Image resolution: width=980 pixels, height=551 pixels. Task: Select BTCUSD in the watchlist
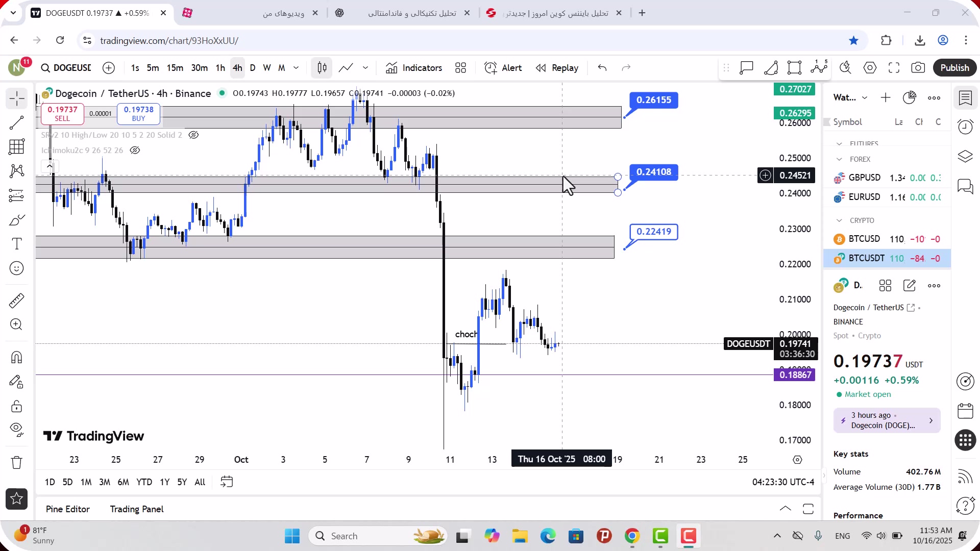(887, 239)
